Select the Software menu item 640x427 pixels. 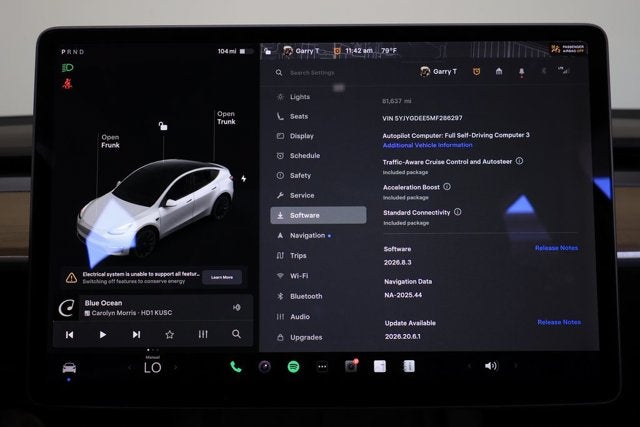318,215
